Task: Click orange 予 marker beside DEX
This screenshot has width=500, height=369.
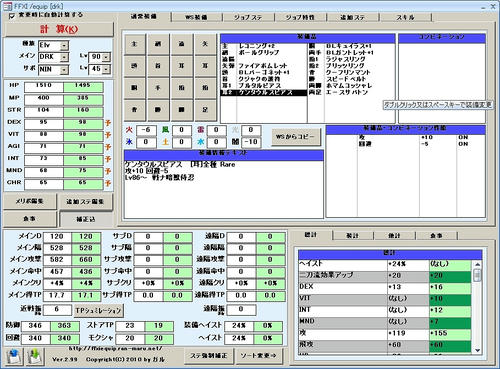Action: point(108,123)
